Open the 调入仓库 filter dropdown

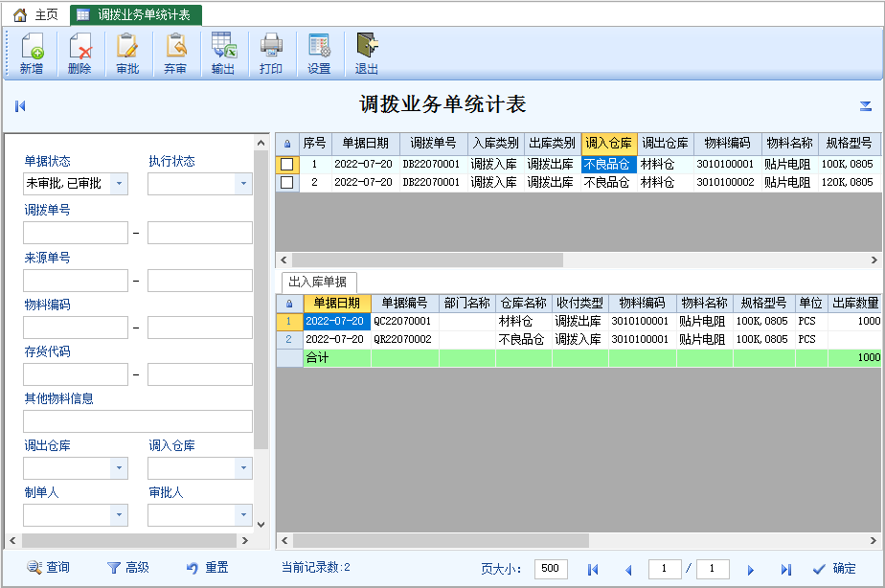243,467
